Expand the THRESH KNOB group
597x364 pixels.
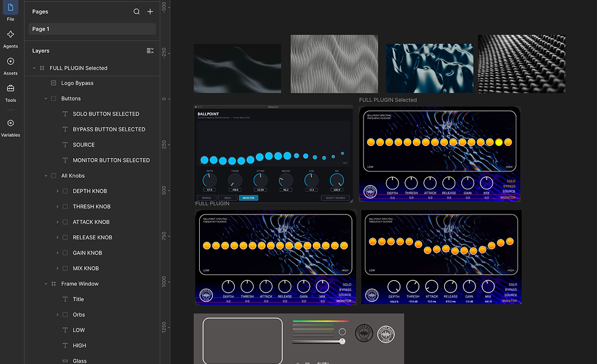57,206
